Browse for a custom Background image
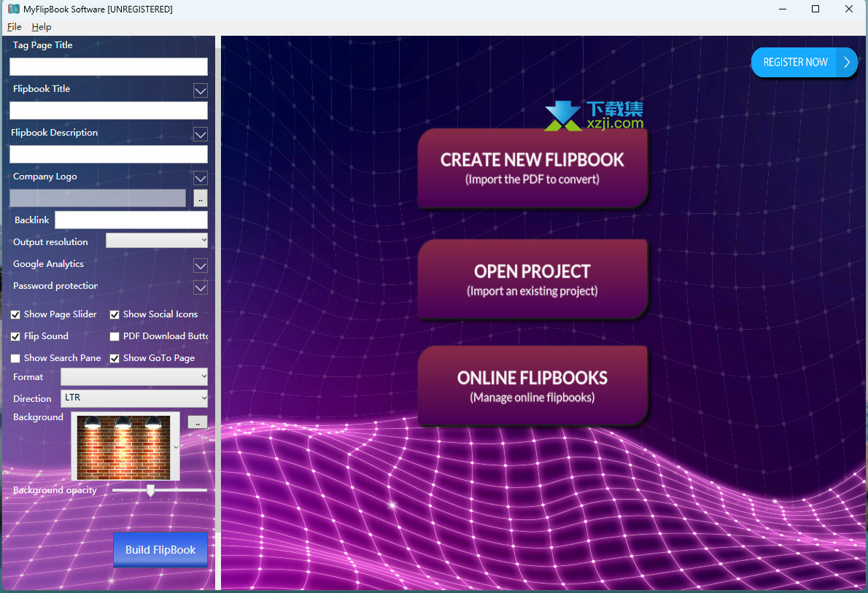This screenshot has width=868, height=593. [198, 422]
